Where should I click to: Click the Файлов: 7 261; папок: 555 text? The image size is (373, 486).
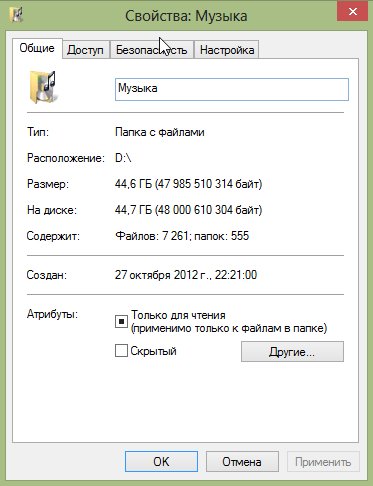click(182, 236)
